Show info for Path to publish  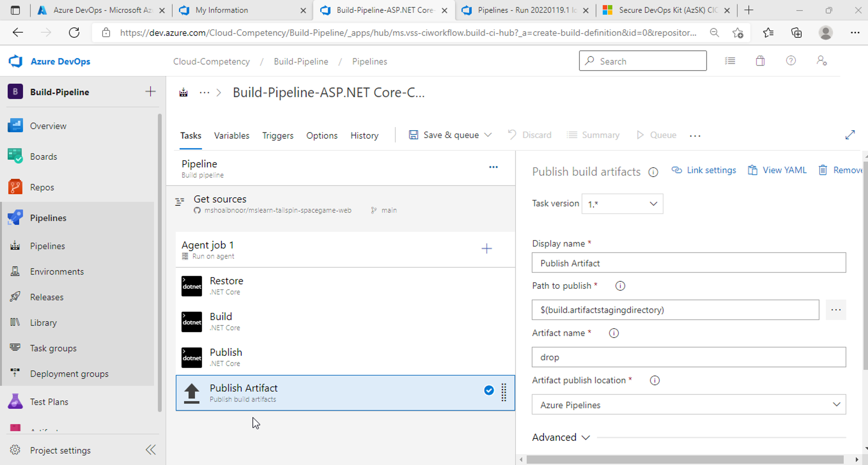[620, 286]
